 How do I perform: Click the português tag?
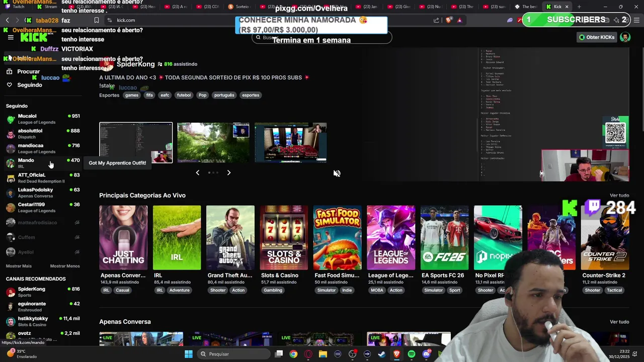tap(224, 95)
